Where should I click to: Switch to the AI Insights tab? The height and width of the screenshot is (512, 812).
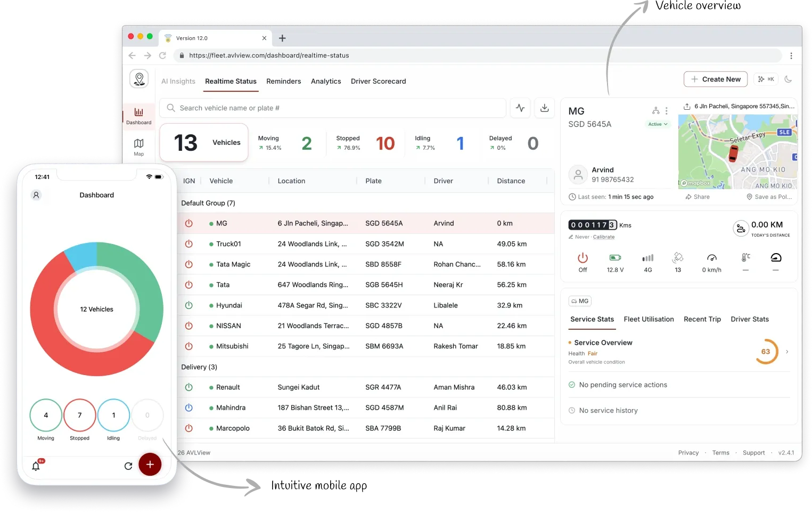pos(178,82)
